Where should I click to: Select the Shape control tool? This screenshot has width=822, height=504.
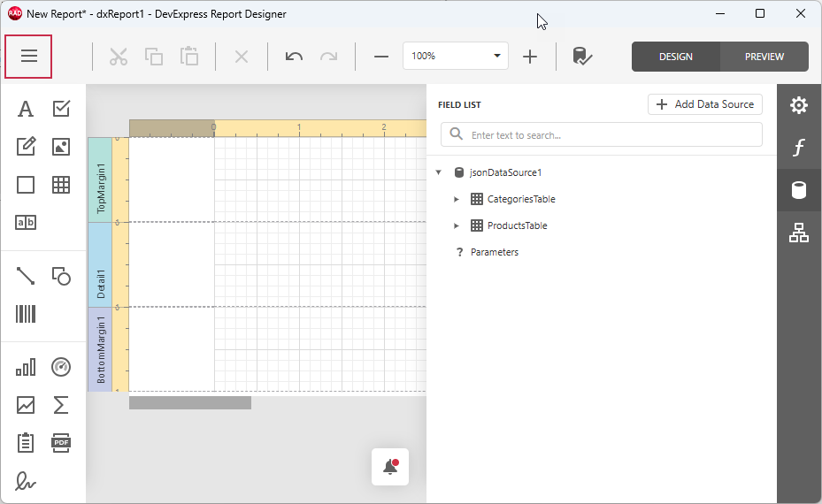click(x=61, y=276)
